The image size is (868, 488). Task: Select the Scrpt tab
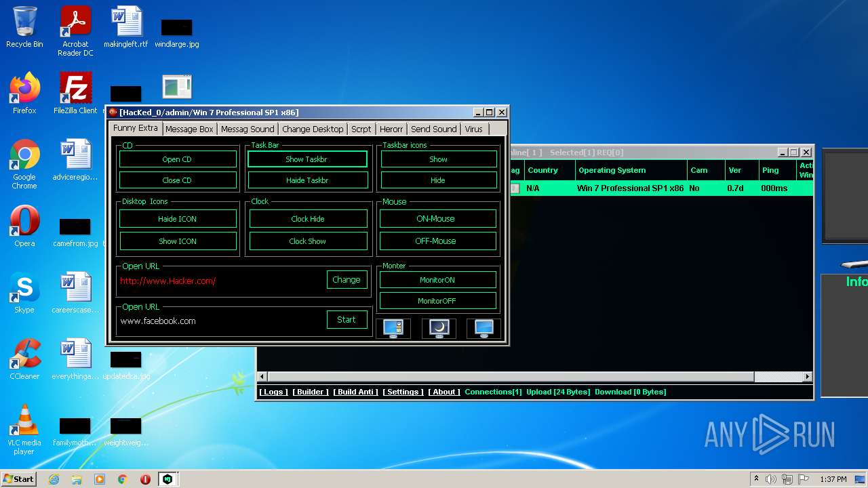click(x=361, y=129)
